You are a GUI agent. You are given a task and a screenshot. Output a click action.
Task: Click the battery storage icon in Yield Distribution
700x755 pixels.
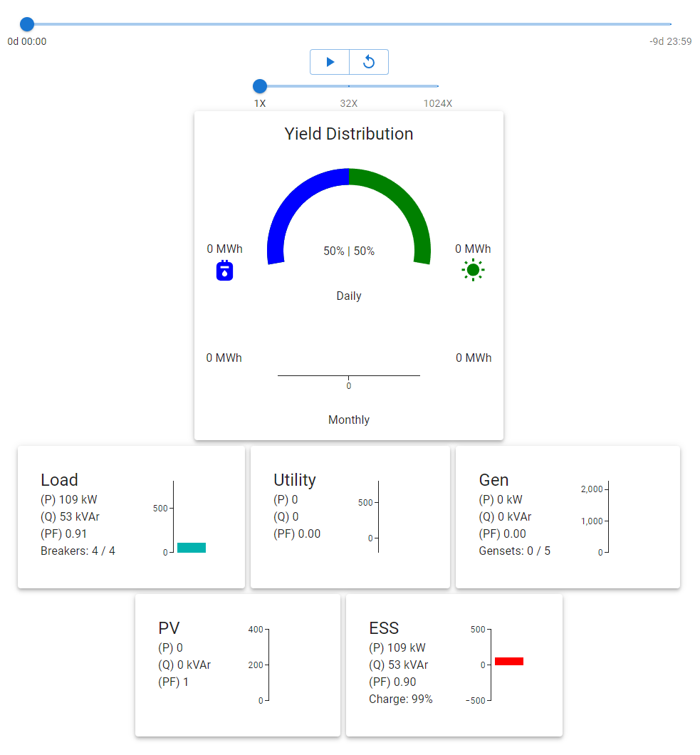click(224, 271)
